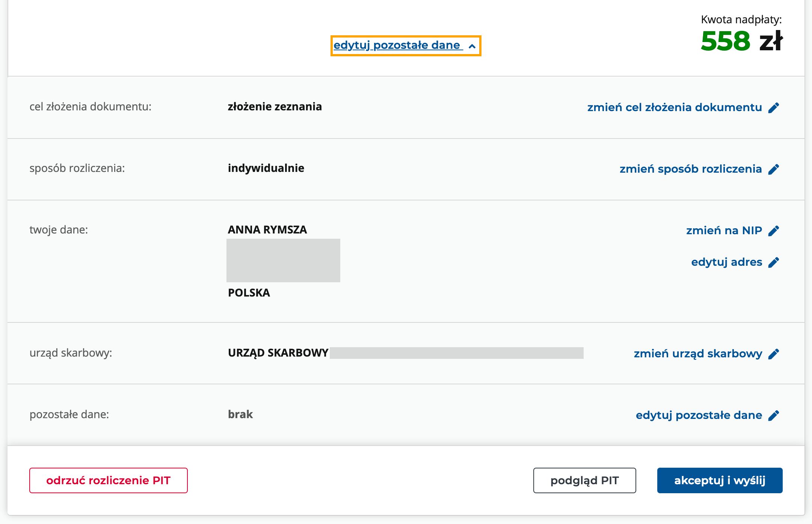Click edytuj adres link text
This screenshot has width=812, height=524.
(x=726, y=262)
